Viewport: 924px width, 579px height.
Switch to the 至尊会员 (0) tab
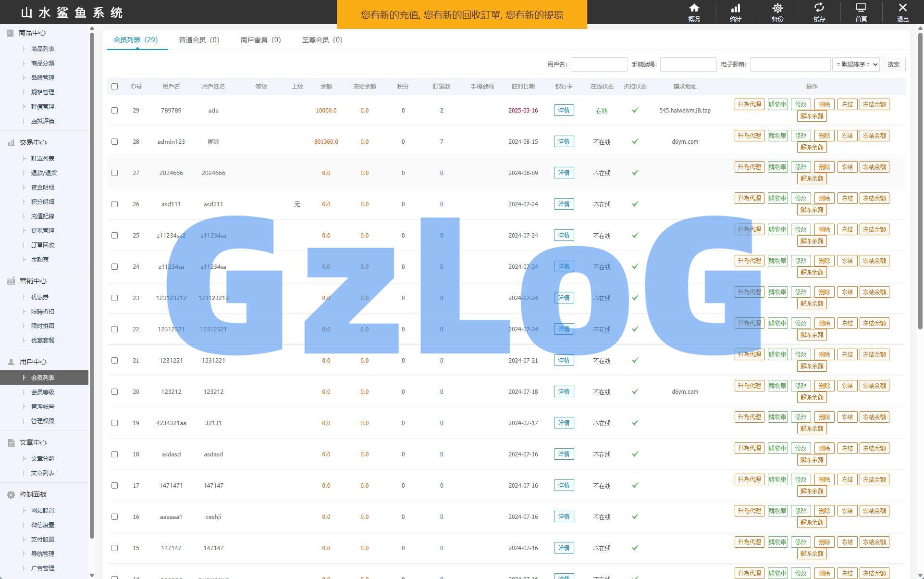tap(322, 40)
